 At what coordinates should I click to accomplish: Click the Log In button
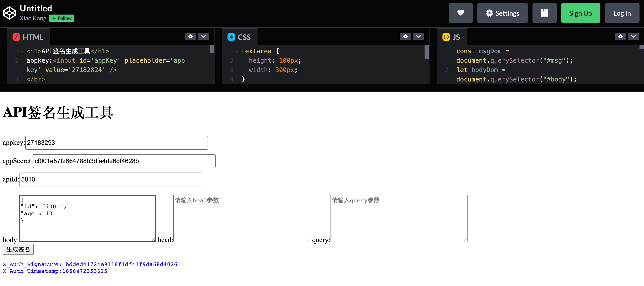(x=622, y=13)
